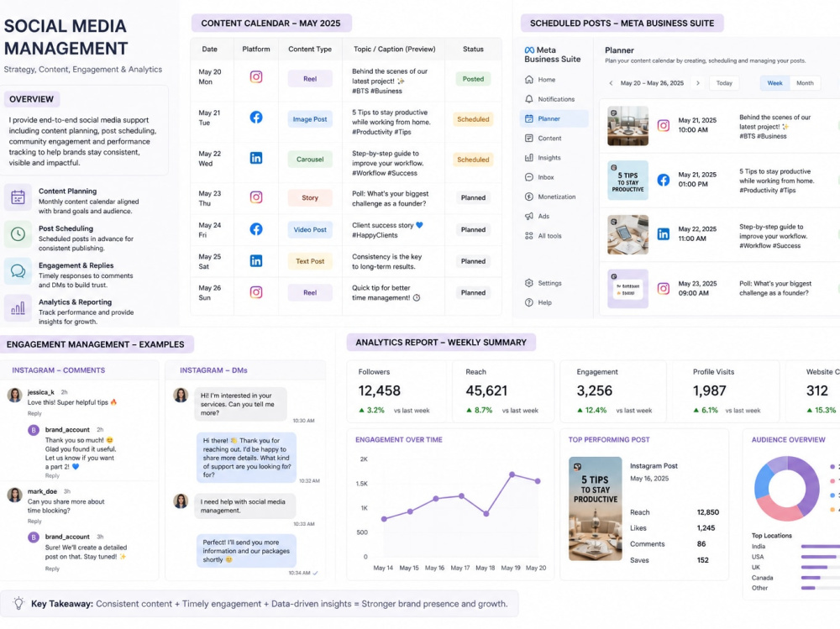The width and height of the screenshot is (840, 629).
Task: Click the Content Planning calendar icon
Action: point(18,197)
